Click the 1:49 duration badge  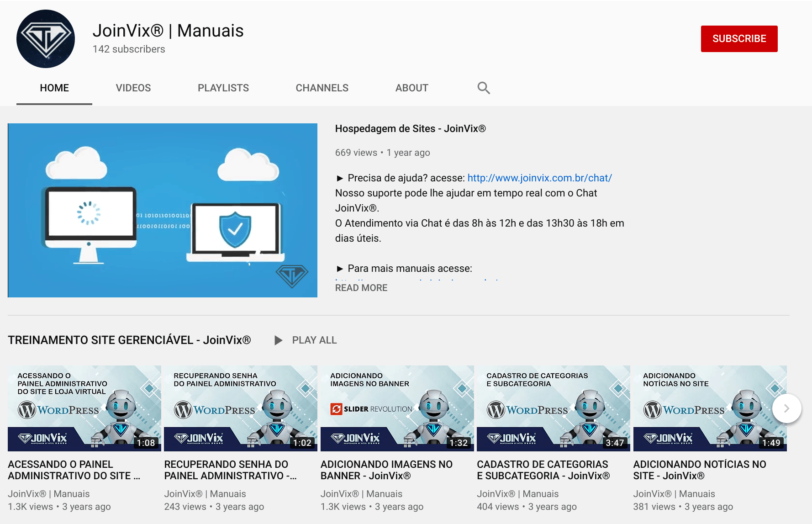pyautogui.click(x=771, y=443)
